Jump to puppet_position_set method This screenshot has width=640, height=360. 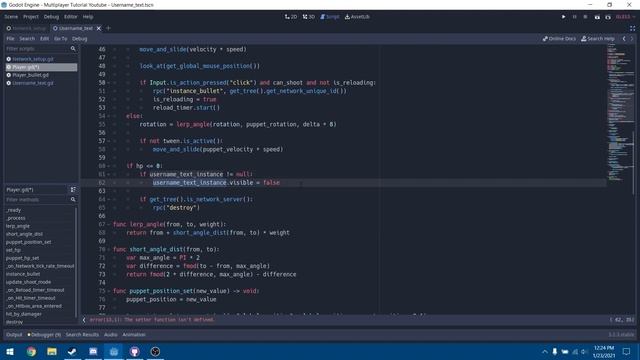[29, 242]
